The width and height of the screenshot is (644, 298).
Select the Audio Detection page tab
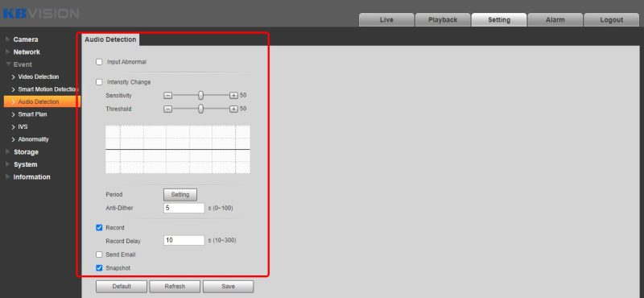[110, 39]
